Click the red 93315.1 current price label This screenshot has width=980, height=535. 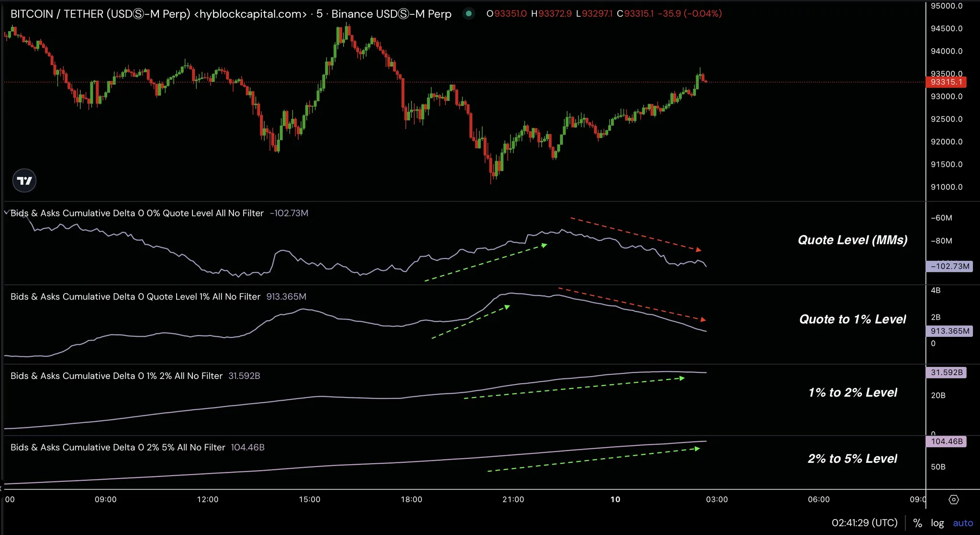point(946,82)
